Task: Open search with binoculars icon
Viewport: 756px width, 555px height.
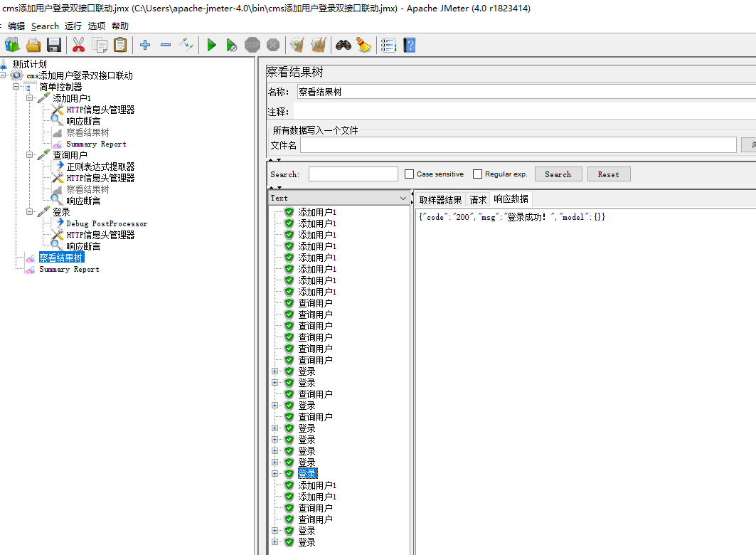Action: tap(344, 45)
